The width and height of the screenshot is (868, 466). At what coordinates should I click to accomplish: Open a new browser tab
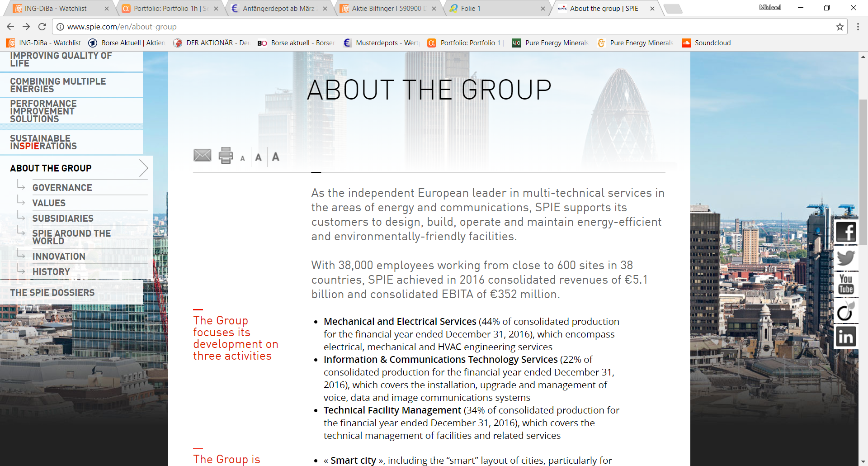(673, 9)
